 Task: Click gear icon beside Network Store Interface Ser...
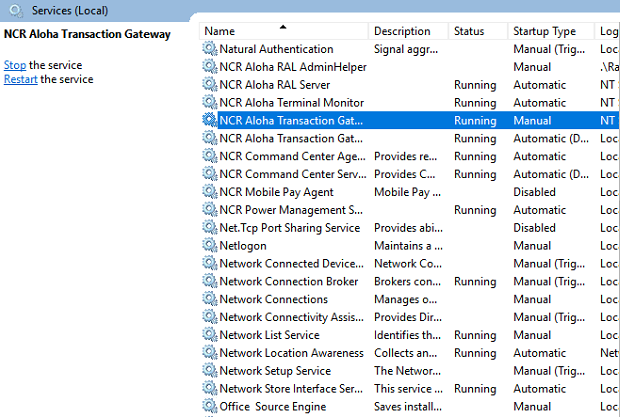pos(210,389)
